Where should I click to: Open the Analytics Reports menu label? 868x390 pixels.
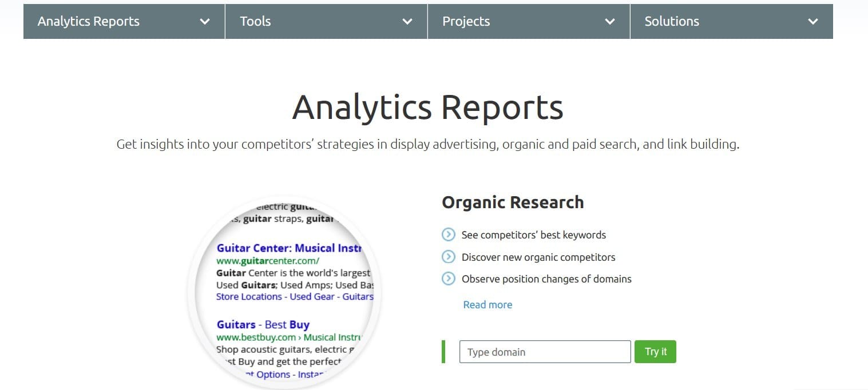click(89, 21)
